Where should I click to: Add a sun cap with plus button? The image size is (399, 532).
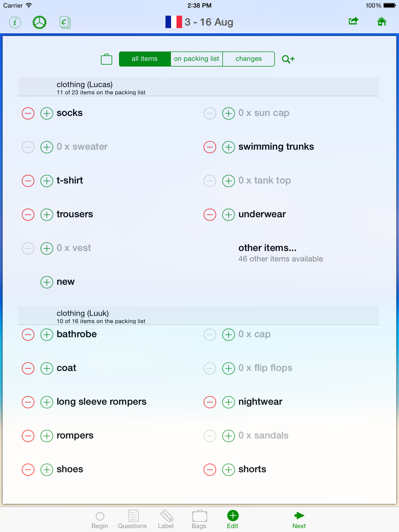pyautogui.click(x=229, y=113)
